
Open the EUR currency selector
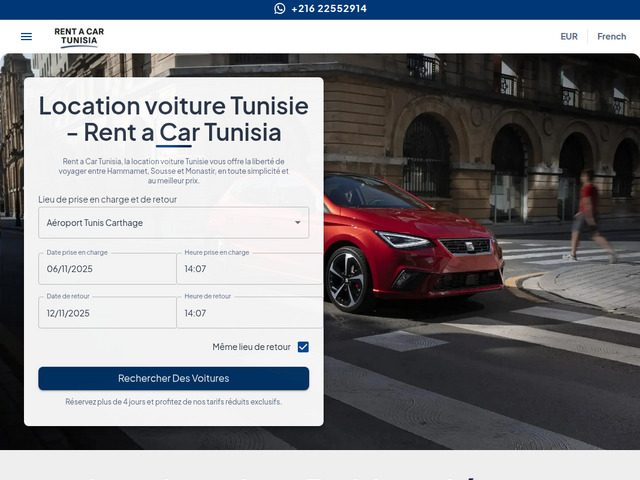569,36
